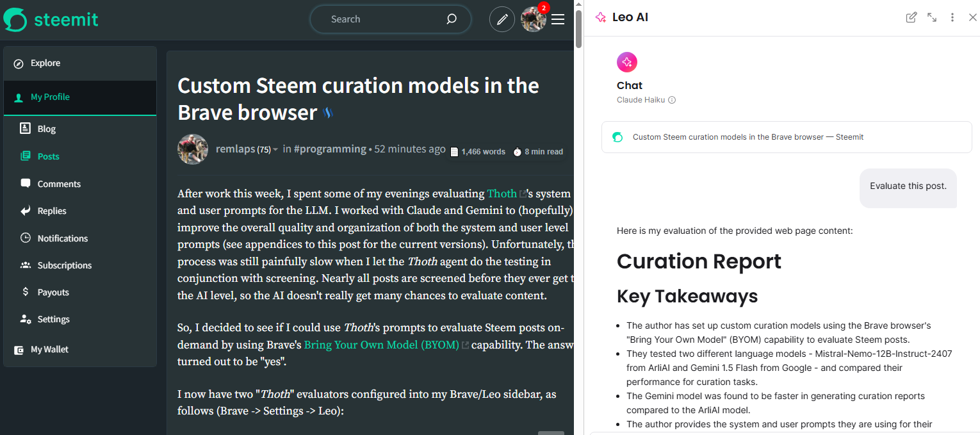Click the Payouts dollar icon

26,292
